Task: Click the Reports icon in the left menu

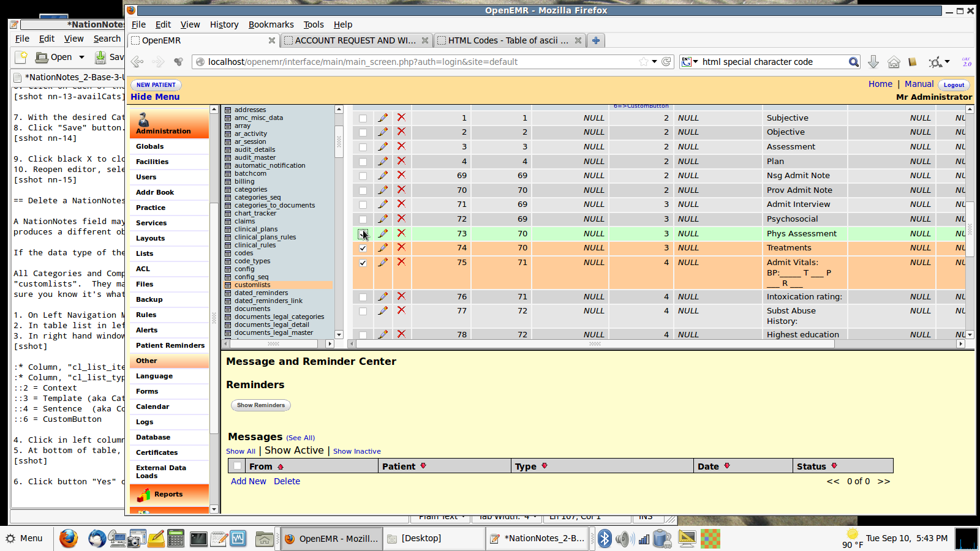Action: (x=144, y=494)
